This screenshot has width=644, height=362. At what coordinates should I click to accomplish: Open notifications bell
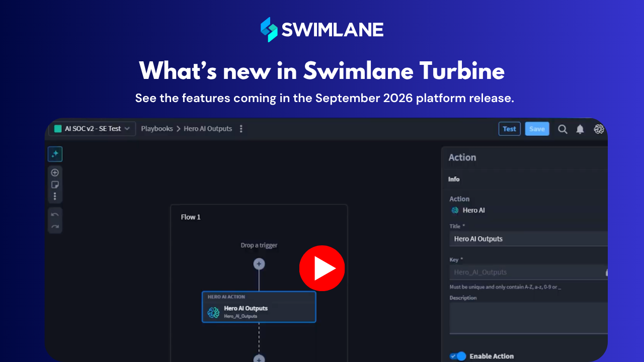pyautogui.click(x=580, y=129)
